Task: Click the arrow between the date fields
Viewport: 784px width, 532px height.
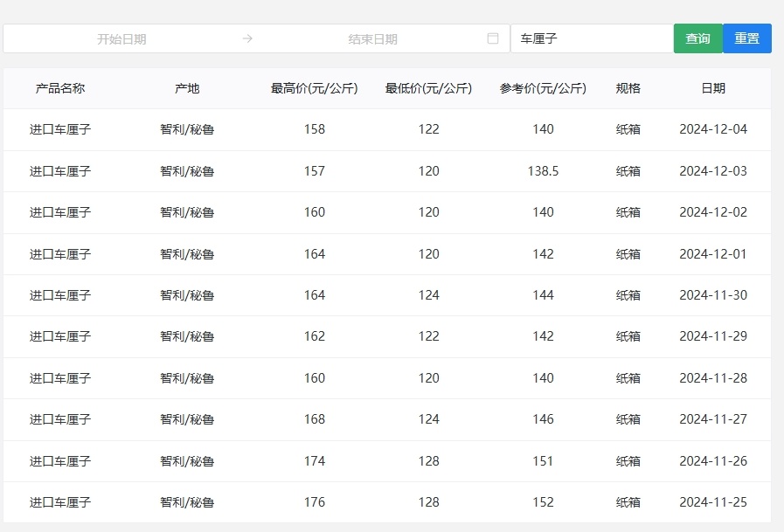Action: [247, 38]
